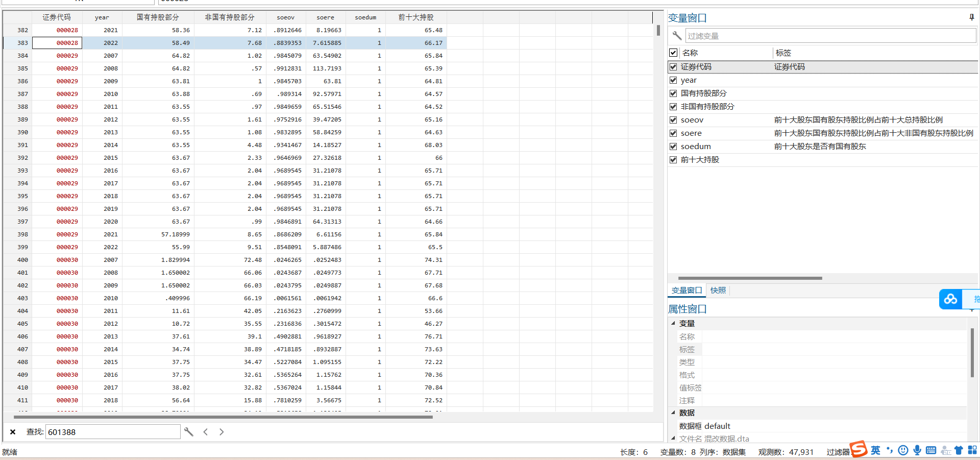Click the wrench icon beside the variable filter

pyautogui.click(x=677, y=36)
